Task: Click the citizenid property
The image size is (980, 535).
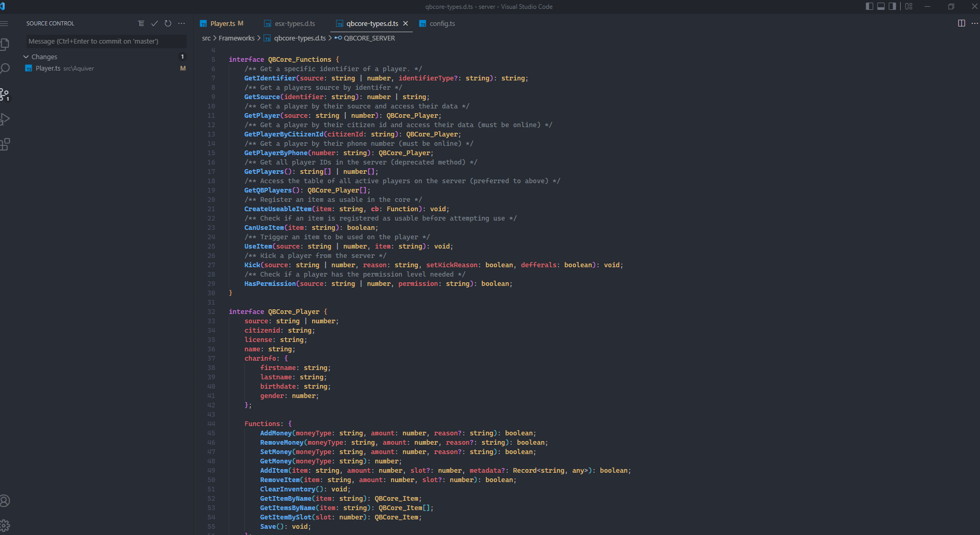Action: click(x=262, y=331)
